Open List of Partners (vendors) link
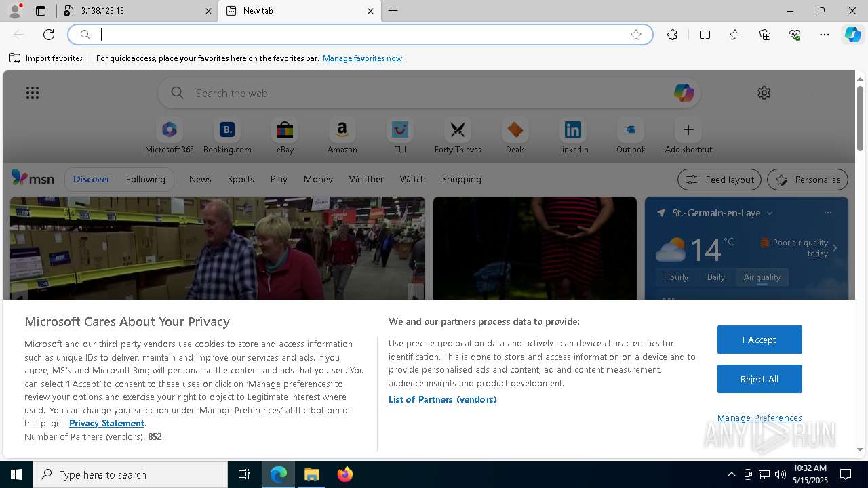The image size is (868, 488). point(442,399)
